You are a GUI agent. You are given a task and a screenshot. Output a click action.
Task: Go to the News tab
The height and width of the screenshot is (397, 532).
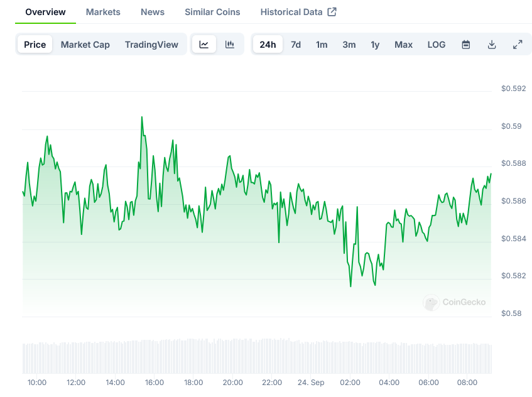[x=153, y=12]
